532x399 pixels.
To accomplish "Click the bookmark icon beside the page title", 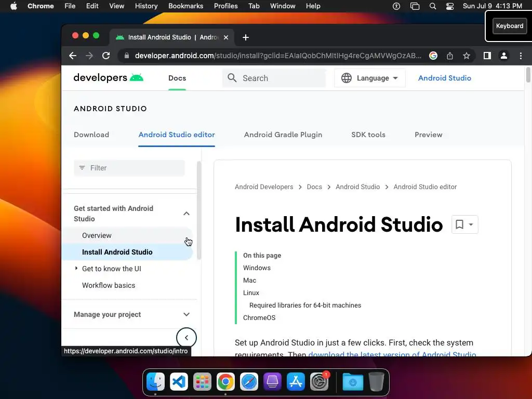I will pyautogui.click(x=459, y=224).
